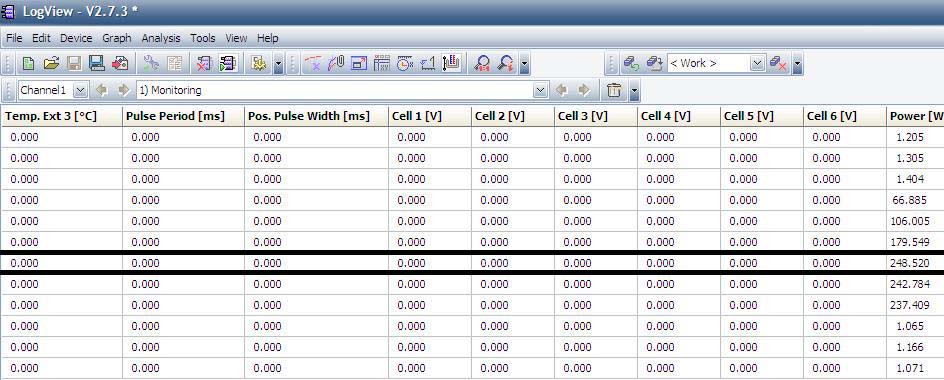This screenshot has width=944, height=380.
Task: Click the curve with paperclip icon
Action: point(336,63)
